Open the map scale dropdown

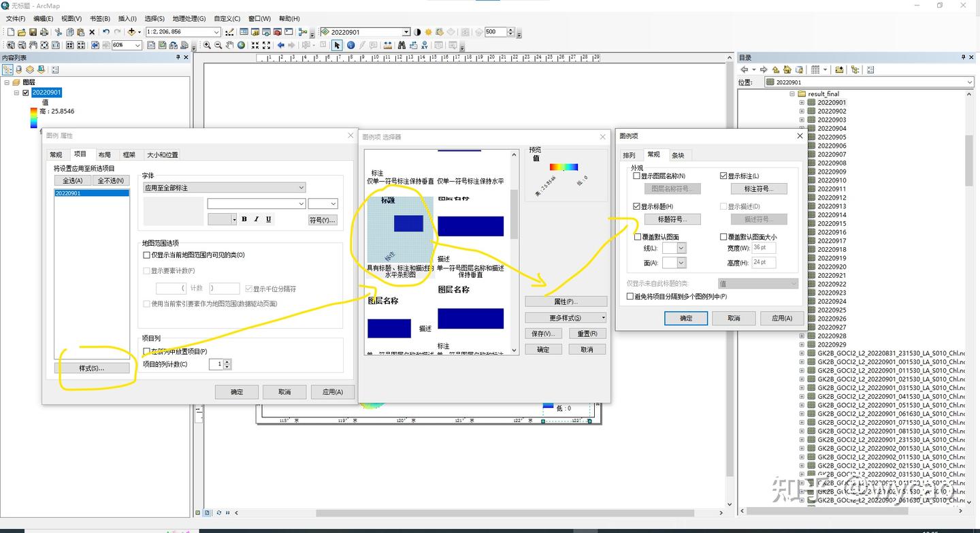(x=217, y=32)
